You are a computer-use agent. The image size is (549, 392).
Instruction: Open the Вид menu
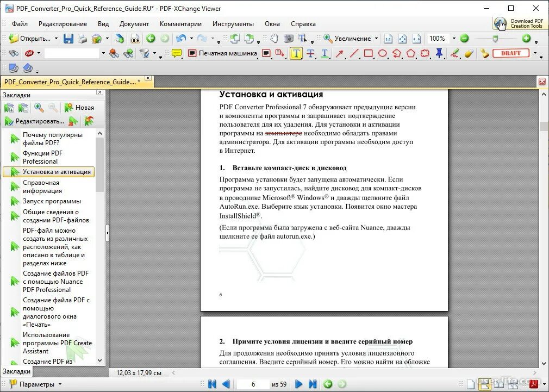click(103, 24)
